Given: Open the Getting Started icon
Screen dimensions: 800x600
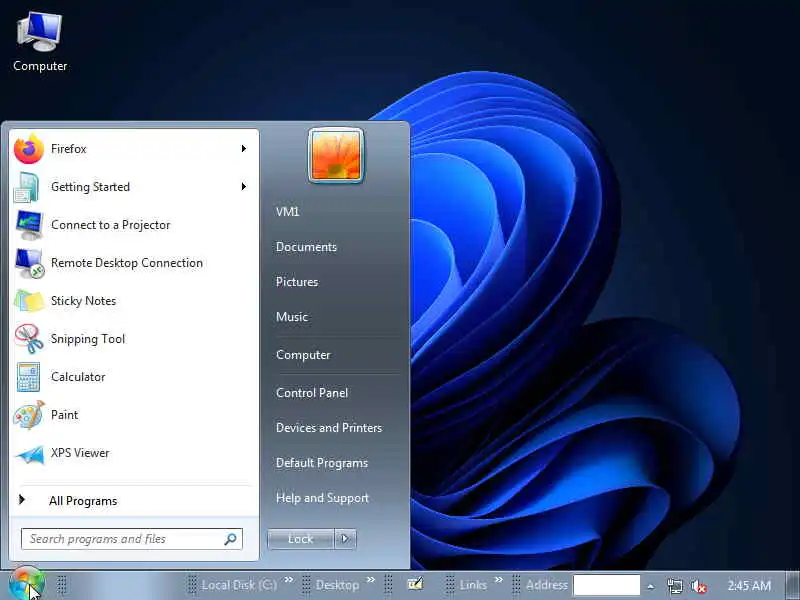Looking at the screenshot, I should (x=27, y=187).
